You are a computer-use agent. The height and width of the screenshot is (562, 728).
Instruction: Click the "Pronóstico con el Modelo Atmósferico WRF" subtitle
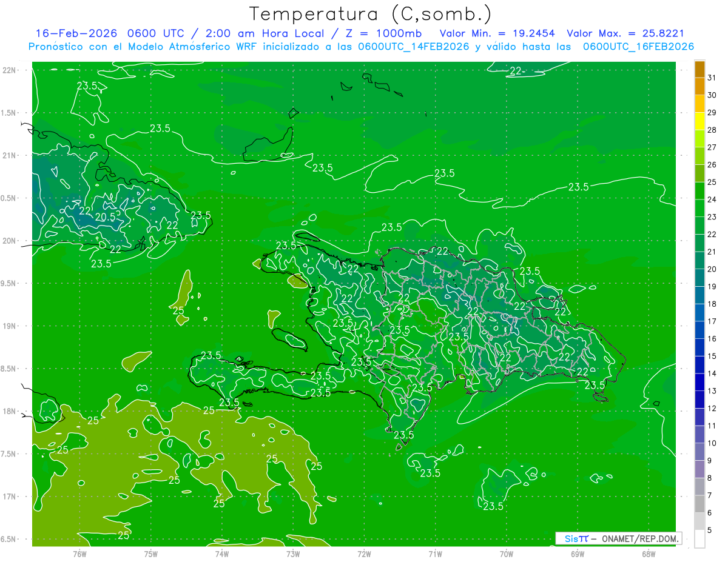tap(144, 47)
